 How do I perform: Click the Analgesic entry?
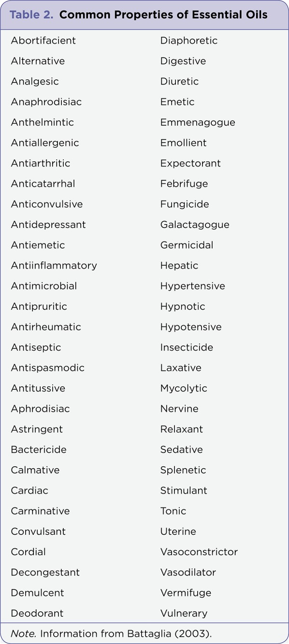(x=35, y=82)
